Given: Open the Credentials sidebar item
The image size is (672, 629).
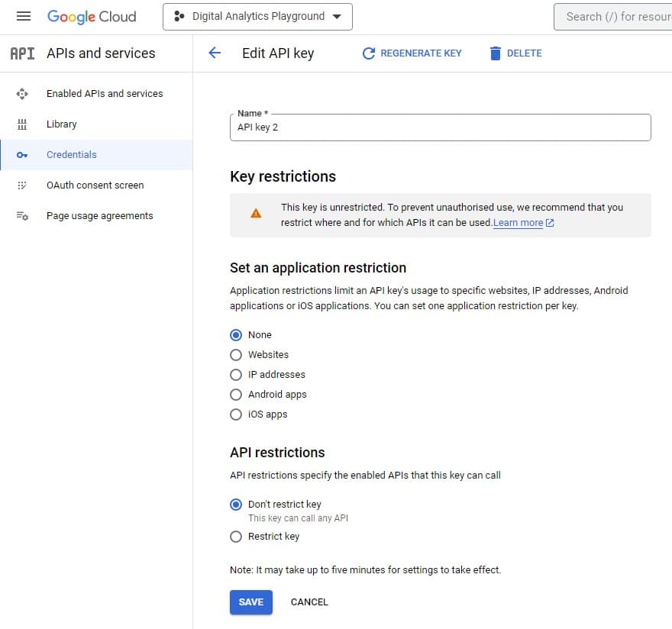Looking at the screenshot, I should tap(72, 155).
